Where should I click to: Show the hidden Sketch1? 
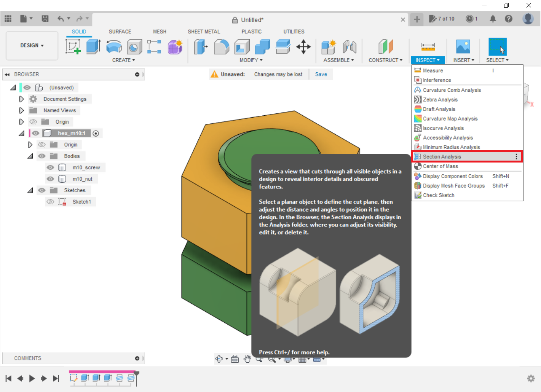pos(50,202)
